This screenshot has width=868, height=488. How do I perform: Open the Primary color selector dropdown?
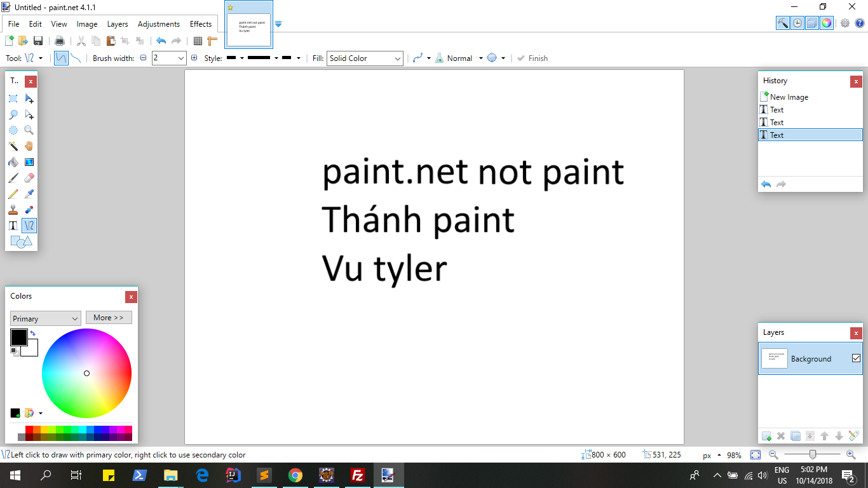pos(45,318)
